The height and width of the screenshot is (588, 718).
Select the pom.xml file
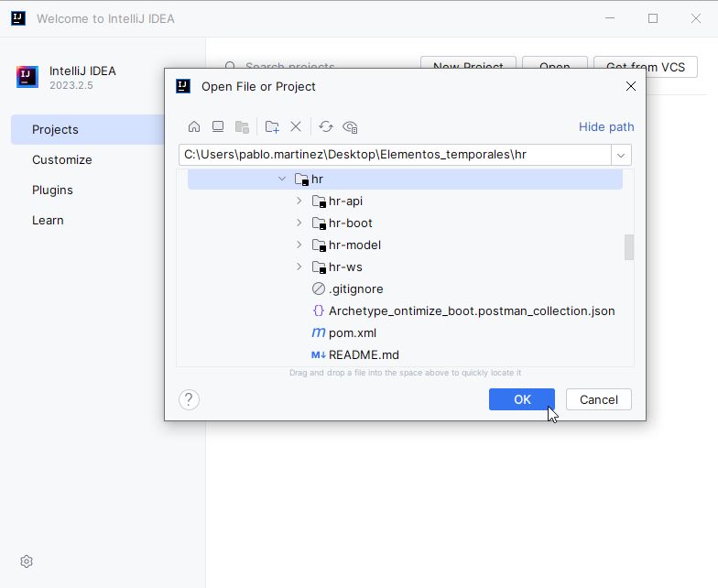point(353,333)
